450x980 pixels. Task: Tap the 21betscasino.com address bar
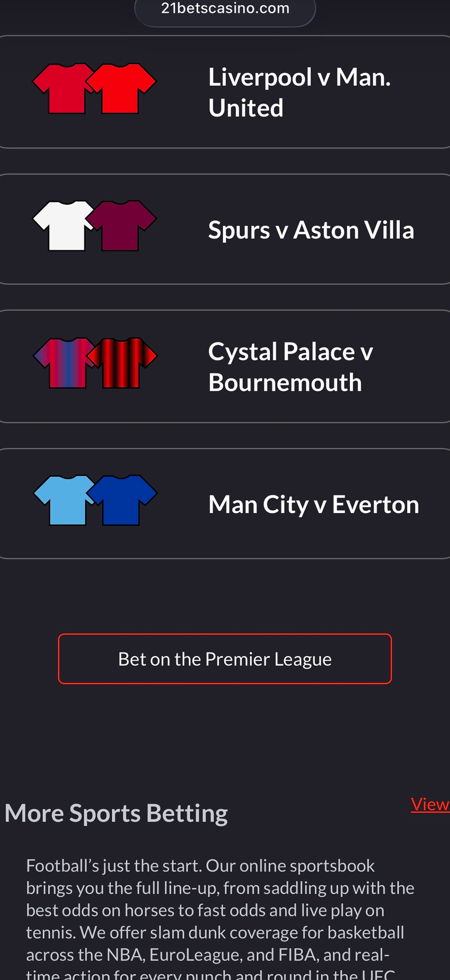[x=225, y=9]
